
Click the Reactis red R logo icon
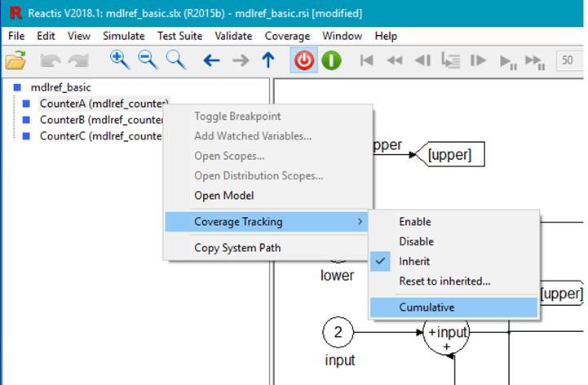[15, 13]
